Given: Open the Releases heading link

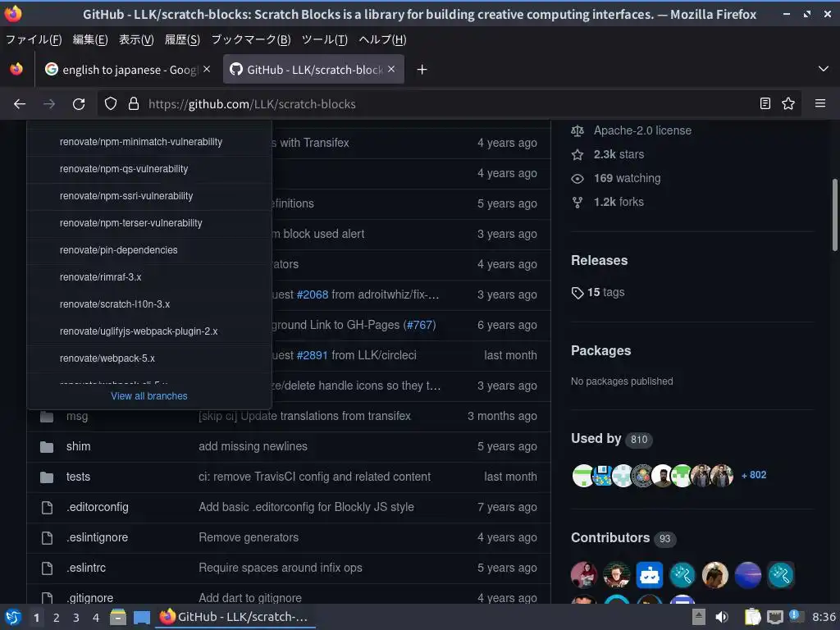Looking at the screenshot, I should tap(599, 261).
